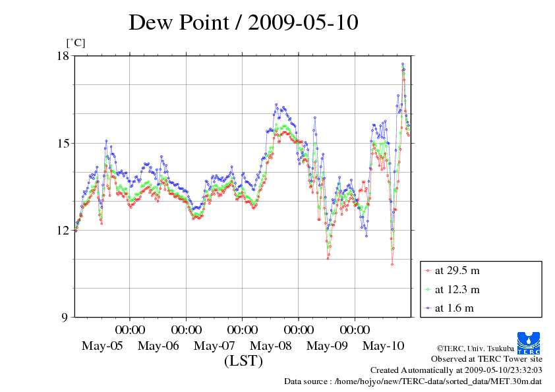Click the TERC logo icon
The image size is (555, 392).
(529, 343)
